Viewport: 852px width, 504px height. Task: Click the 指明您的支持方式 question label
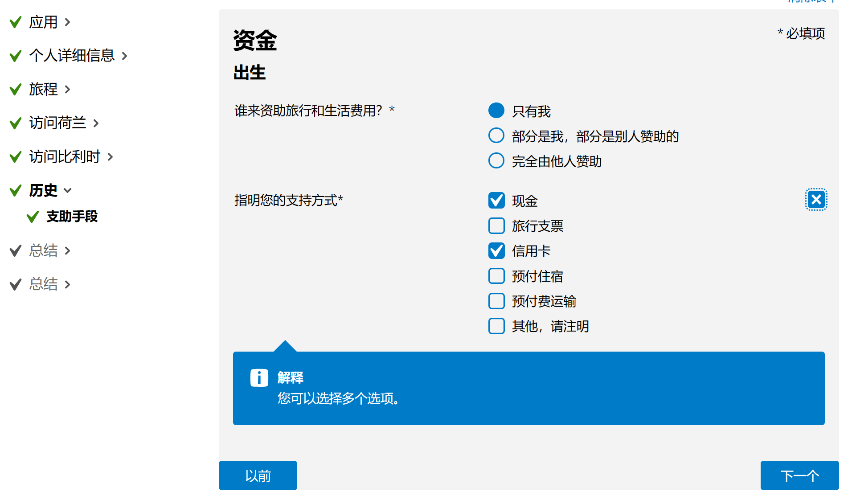pyautogui.click(x=289, y=200)
